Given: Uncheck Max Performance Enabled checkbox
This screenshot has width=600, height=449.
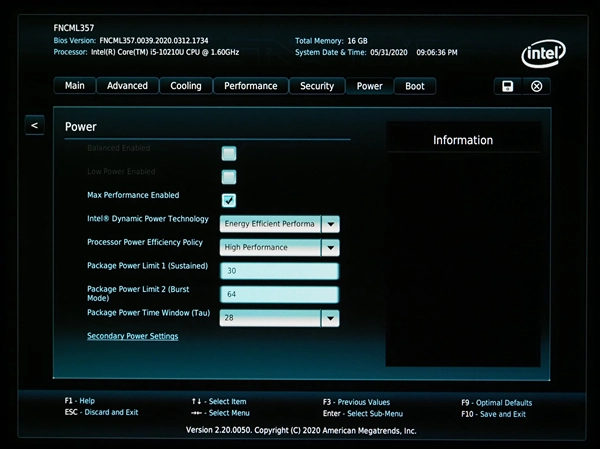Looking at the screenshot, I should (229, 200).
